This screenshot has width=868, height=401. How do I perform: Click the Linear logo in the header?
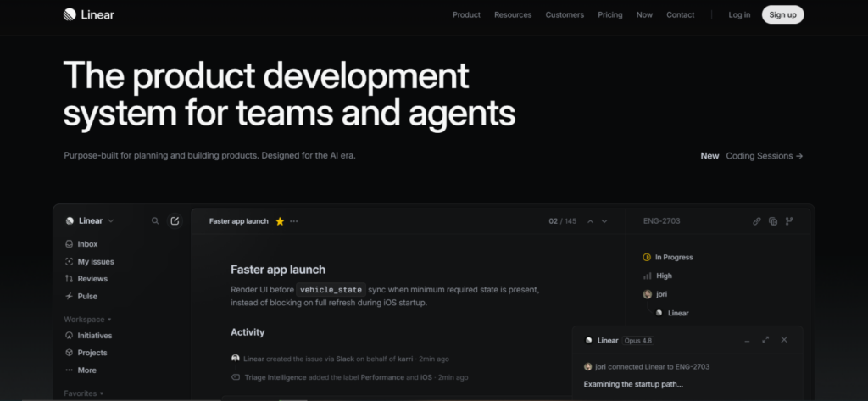88,14
